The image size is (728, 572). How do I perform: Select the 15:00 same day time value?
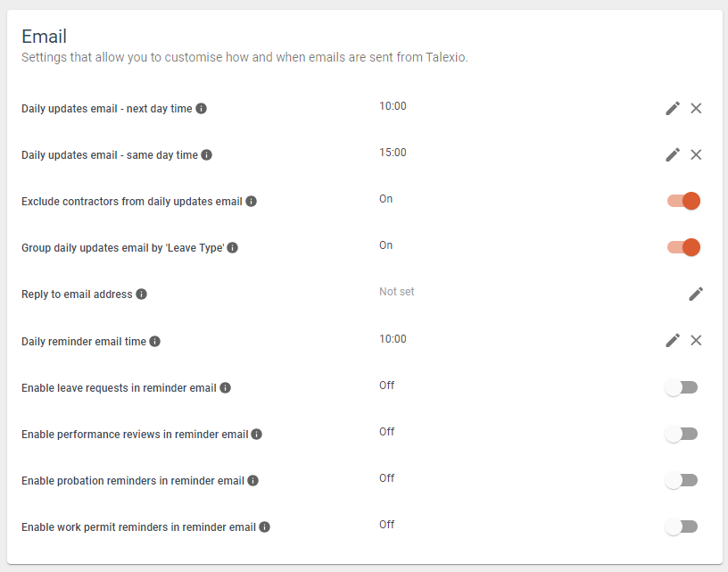coord(393,152)
